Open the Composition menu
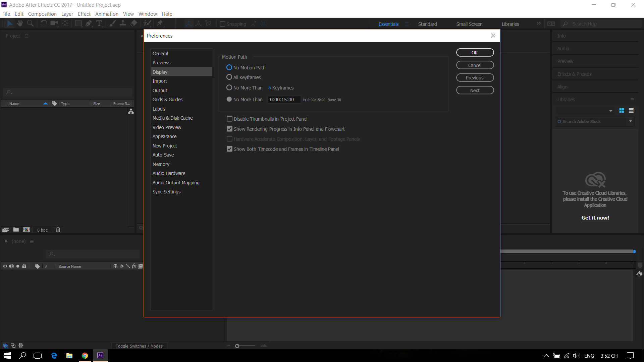This screenshot has width=644, height=362. 42,14
